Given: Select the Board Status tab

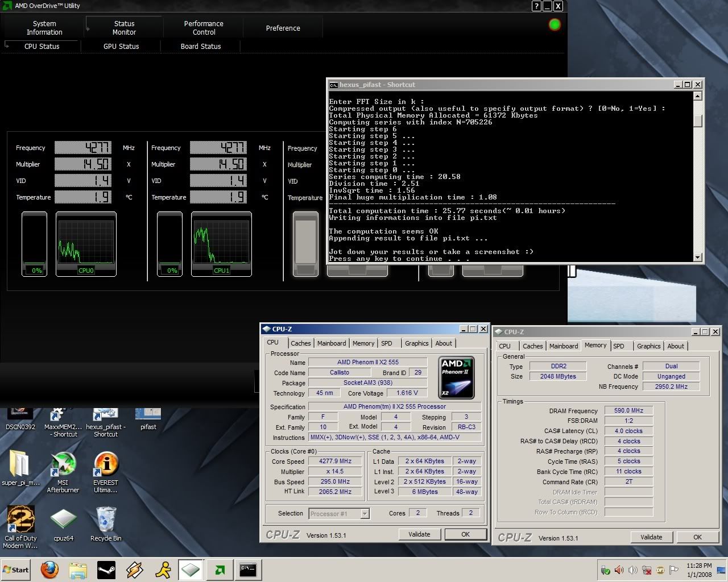Looking at the screenshot, I should point(201,46).
